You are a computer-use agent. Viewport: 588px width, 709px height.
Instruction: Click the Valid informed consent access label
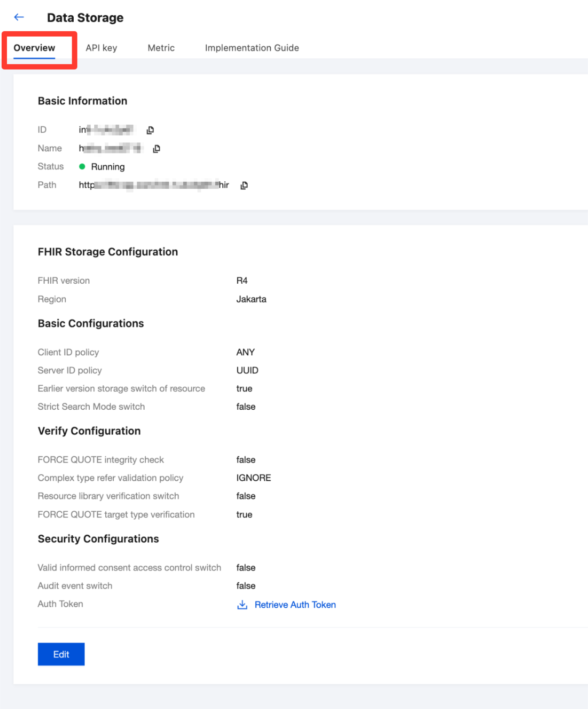[129, 568]
